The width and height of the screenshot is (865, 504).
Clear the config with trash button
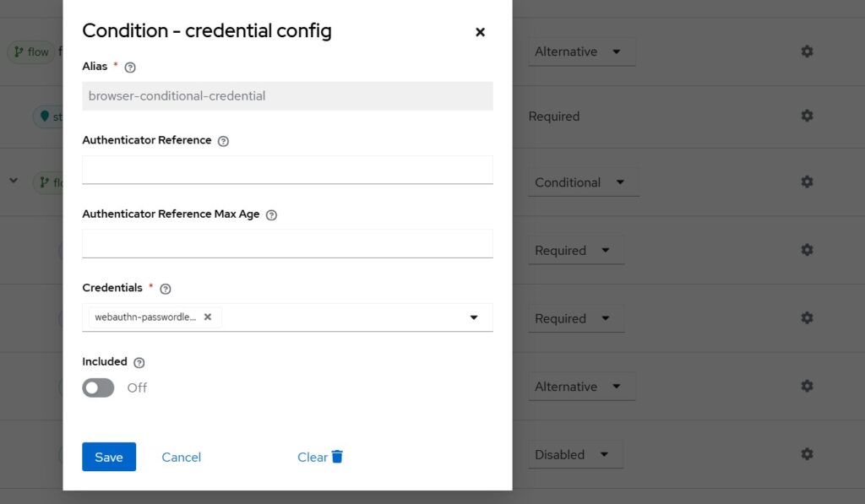point(320,457)
